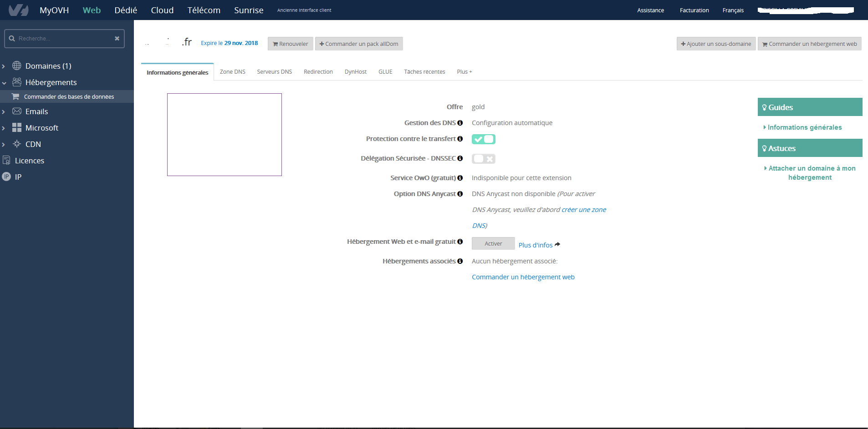Expand the Domaines tree section
Screen dimensions: 868x429
click(x=4, y=66)
